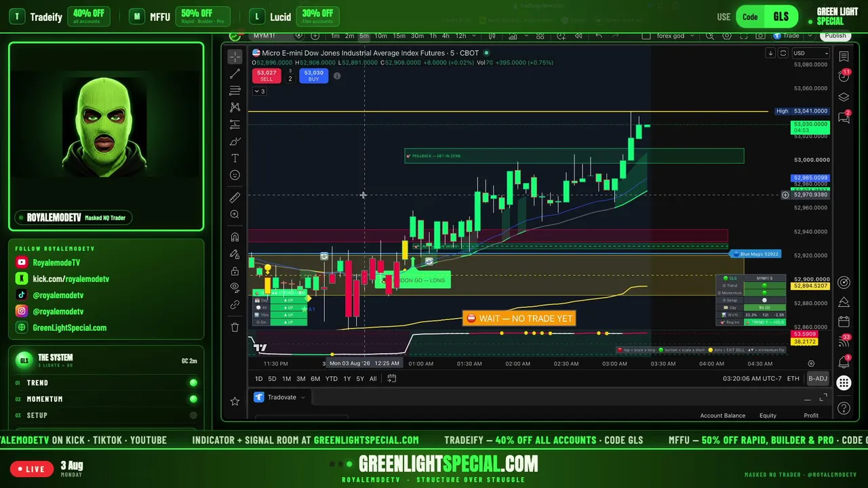This screenshot has width=868, height=488.
Task: Open notifications bell icon
Action: [x=844, y=363]
